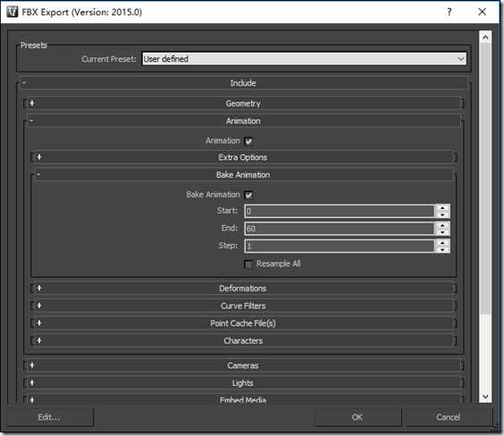
Task: Click the vertical scrollbar thumb
Action: pos(485,179)
